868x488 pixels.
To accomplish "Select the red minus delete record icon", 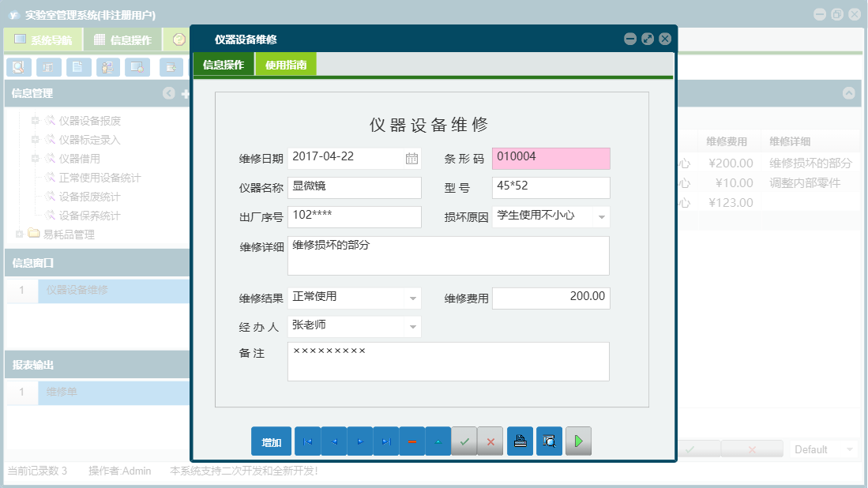I will pos(411,441).
